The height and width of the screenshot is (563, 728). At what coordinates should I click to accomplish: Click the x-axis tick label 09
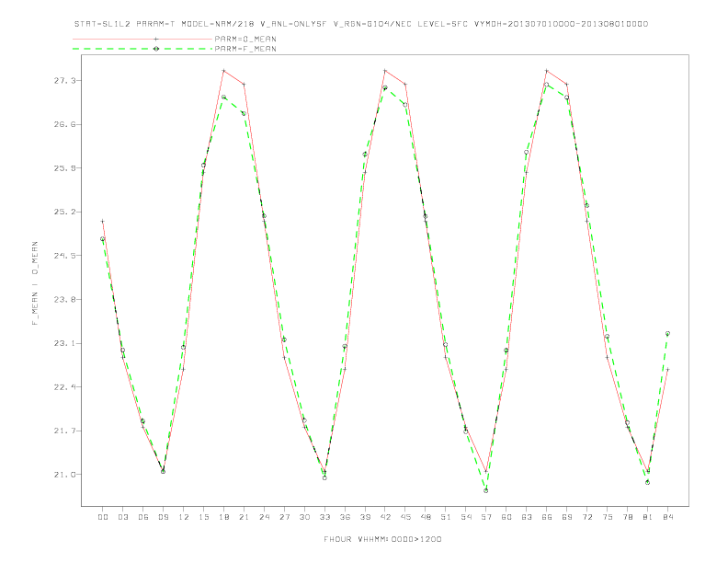(164, 517)
